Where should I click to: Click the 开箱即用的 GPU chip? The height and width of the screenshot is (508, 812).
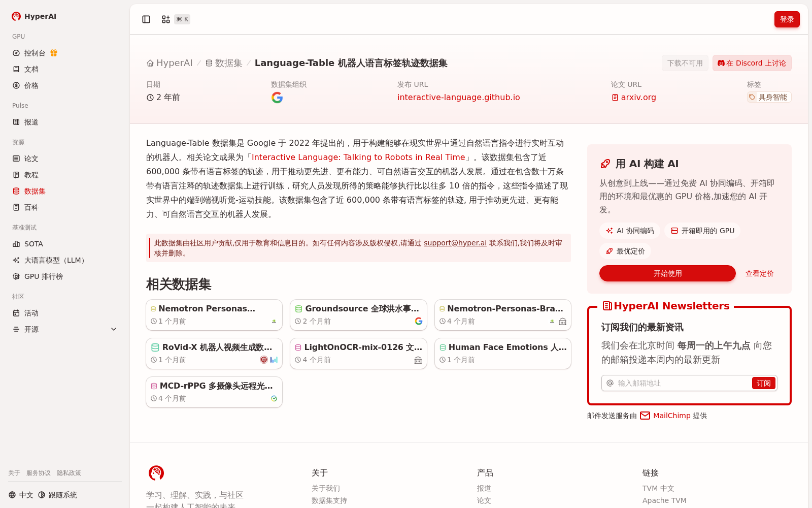coord(702,231)
